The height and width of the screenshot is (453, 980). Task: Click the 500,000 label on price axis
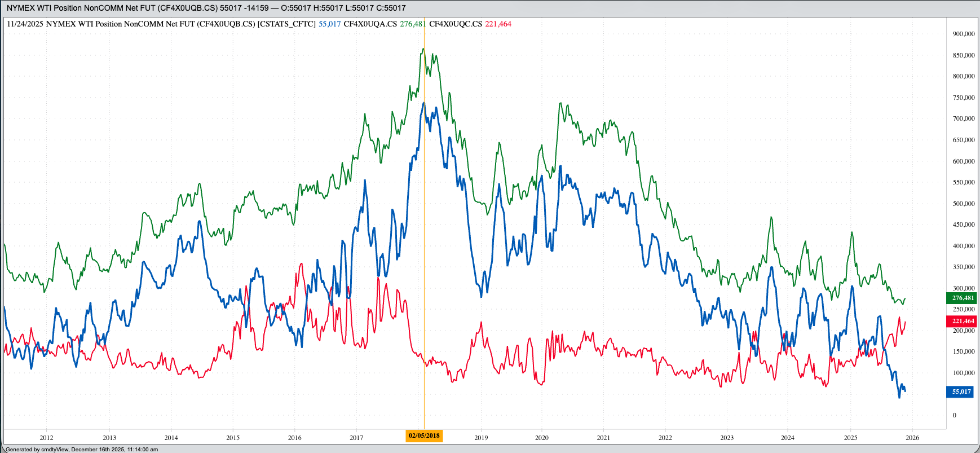coord(963,204)
